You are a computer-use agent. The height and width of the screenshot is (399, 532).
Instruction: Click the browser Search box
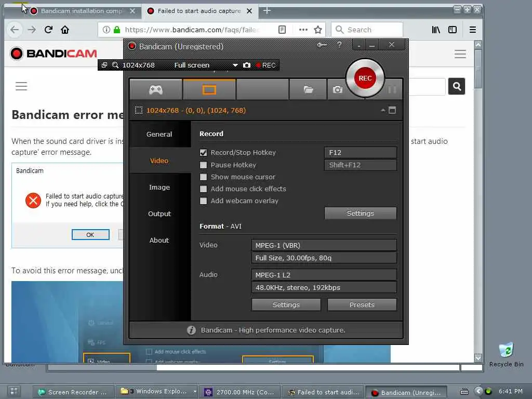pos(367,30)
